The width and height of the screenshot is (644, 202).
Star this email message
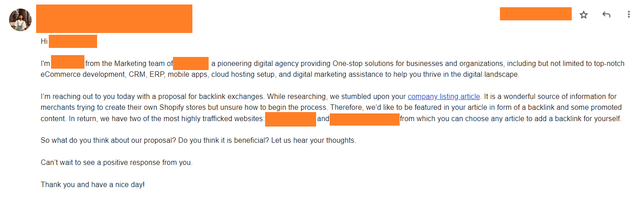coord(583,15)
